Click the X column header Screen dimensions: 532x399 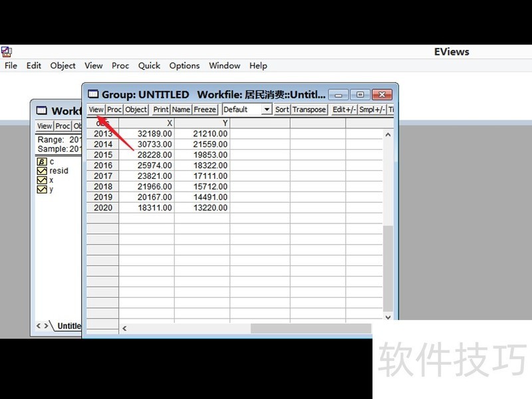[146, 123]
